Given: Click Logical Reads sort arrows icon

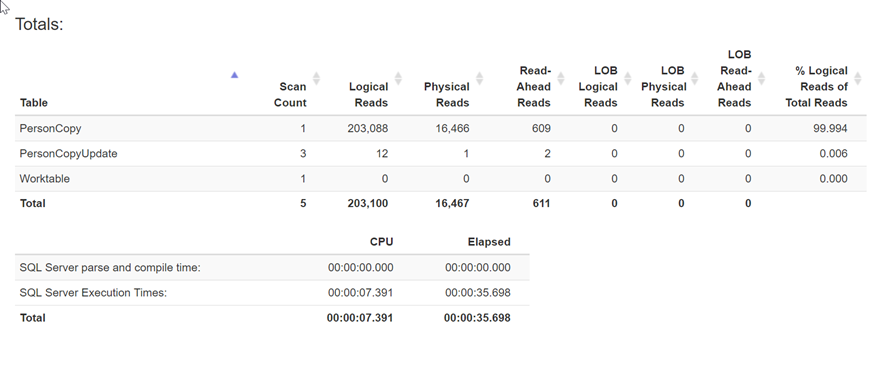Looking at the screenshot, I should tap(398, 78).
